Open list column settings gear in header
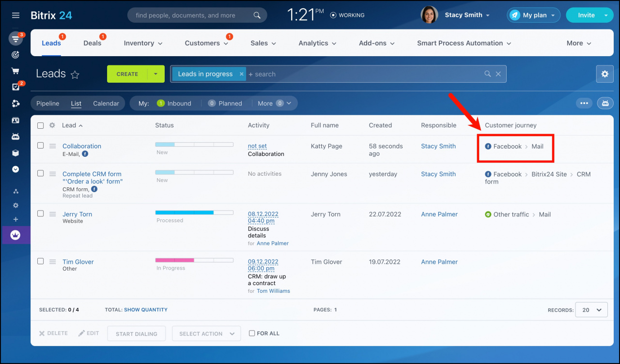Screen dimensions: 620x364 52,125
